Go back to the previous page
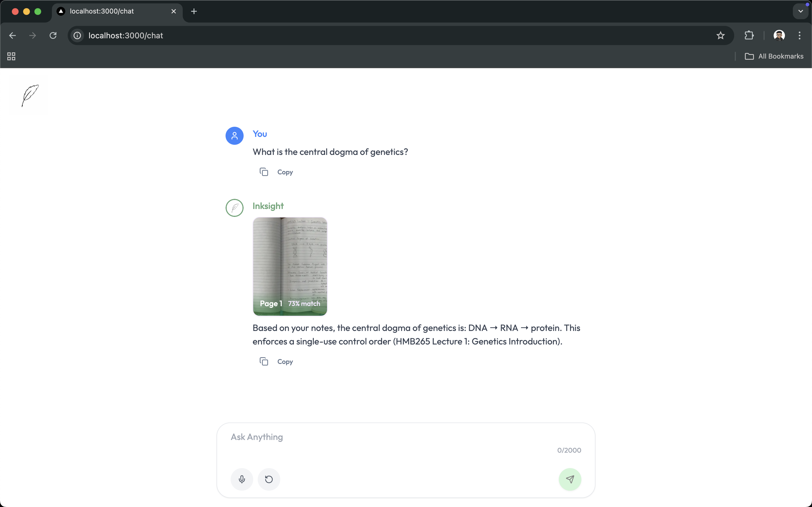The height and width of the screenshot is (507, 812). click(x=13, y=35)
